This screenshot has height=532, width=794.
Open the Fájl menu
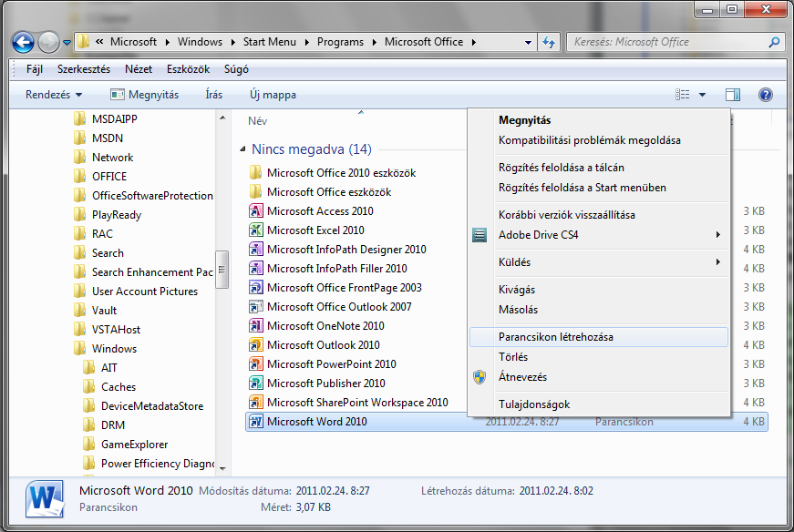coord(35,69)
